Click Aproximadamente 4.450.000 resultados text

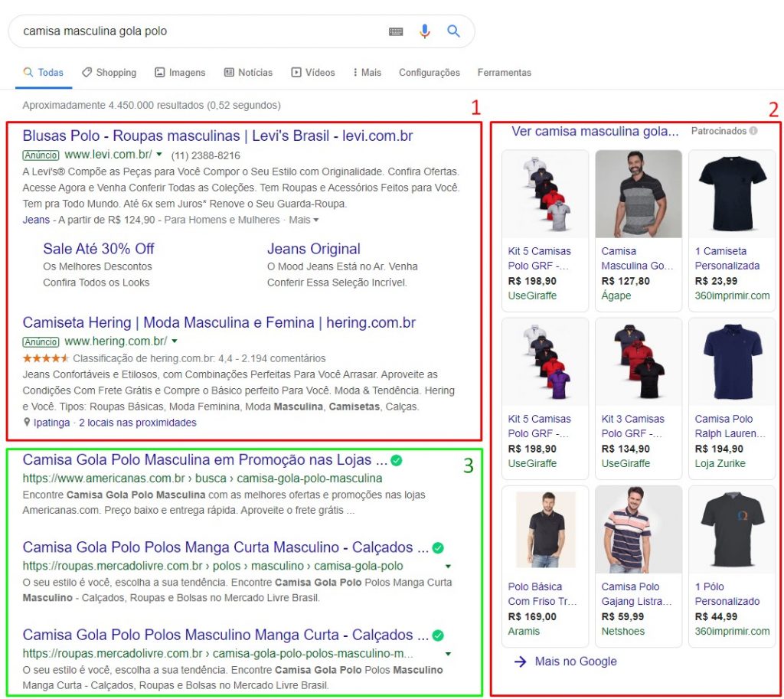tap(152, 106)
